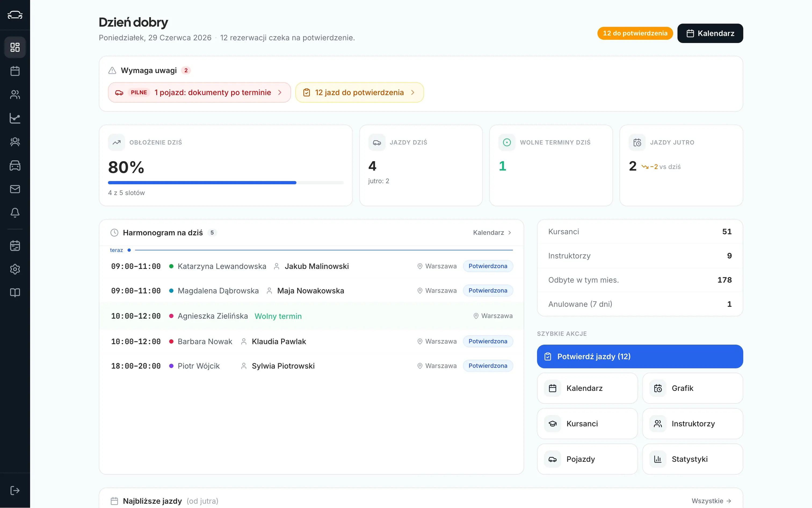The width and height of the screenshot is (812, 508).
Task: Open the schedule calendar-list icon in sidebar
Action: point(15,246)
